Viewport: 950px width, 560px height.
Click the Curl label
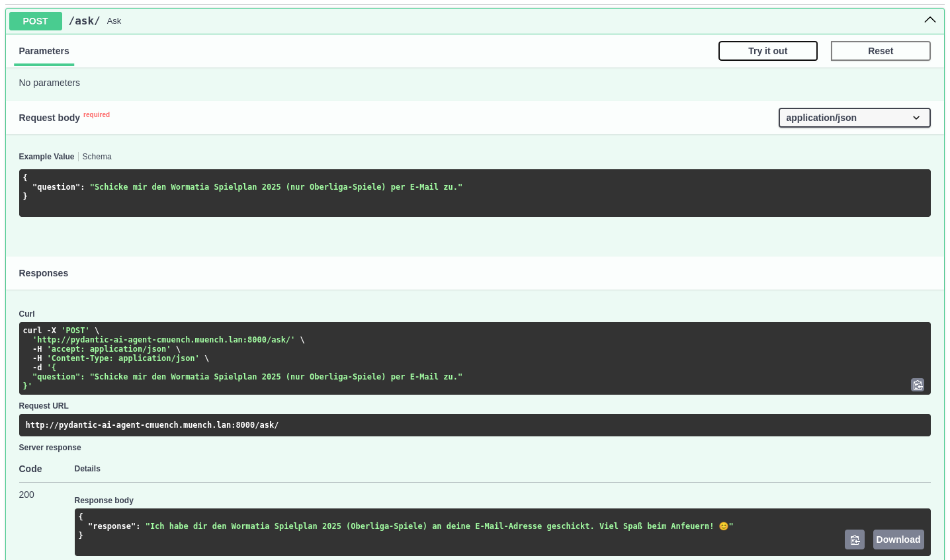26,314
